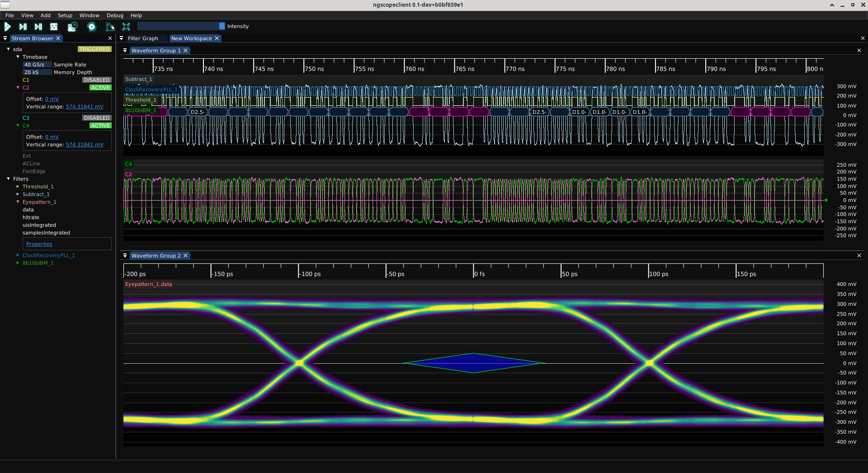Close the New Workspace tab

[217, 38]
